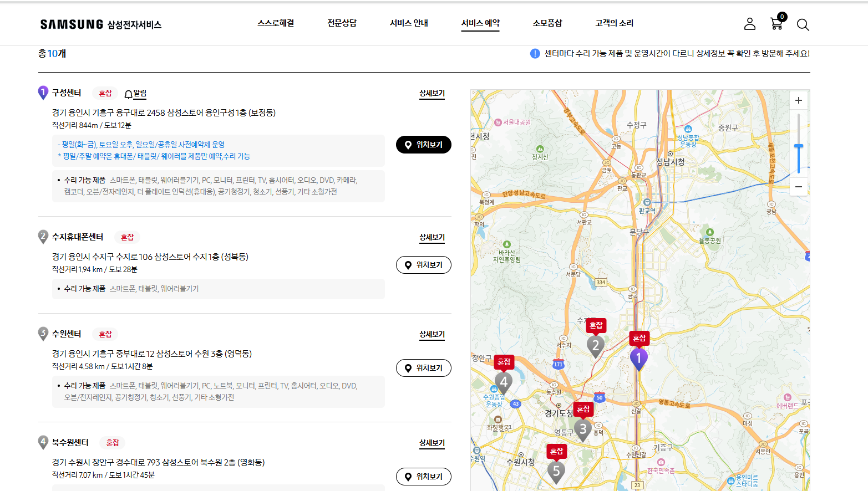Click 위치보기 button for 북수원센터
Screen dimensions: 868x491
click(x=424, y=477)
